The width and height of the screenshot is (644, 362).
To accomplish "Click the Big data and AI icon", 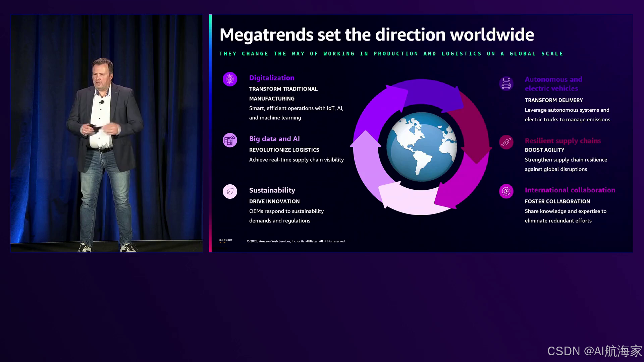I will coord(230,140).
